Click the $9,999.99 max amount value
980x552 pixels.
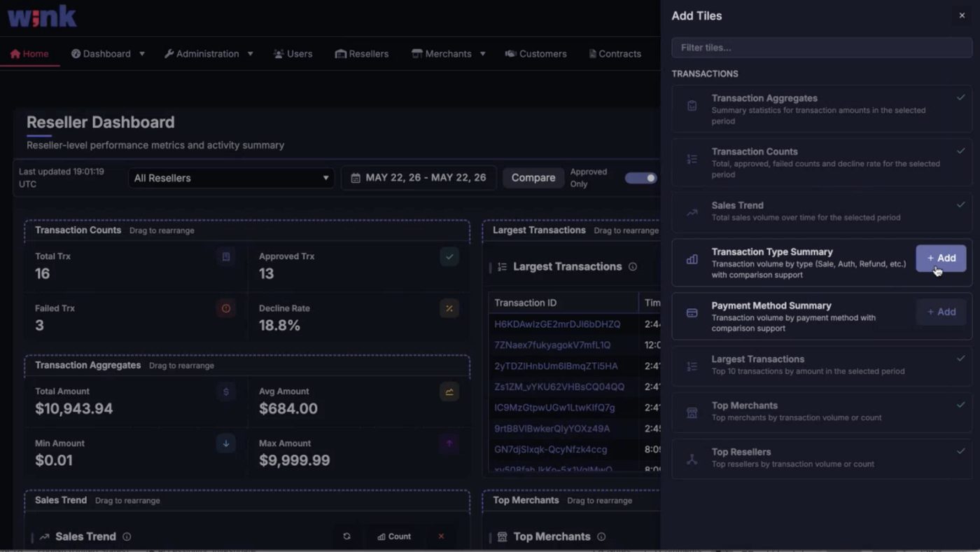click(294, 461)
